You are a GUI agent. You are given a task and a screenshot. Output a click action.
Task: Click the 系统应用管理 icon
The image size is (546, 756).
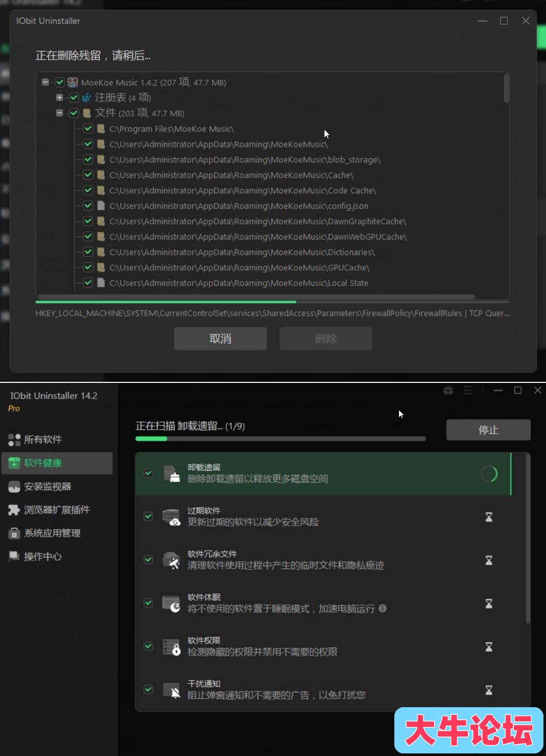pos(14,533)
